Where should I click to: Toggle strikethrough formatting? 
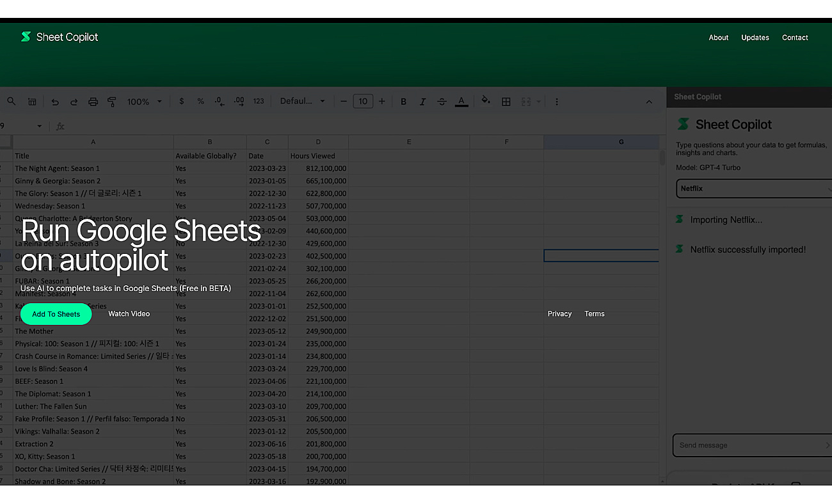tap(442, 102)
